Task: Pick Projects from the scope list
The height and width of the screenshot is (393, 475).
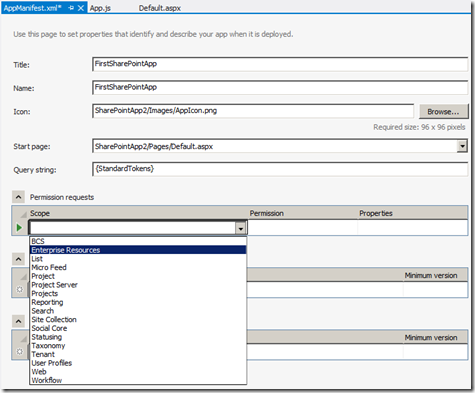Action: pyautogui.click(x=138, y=293)
